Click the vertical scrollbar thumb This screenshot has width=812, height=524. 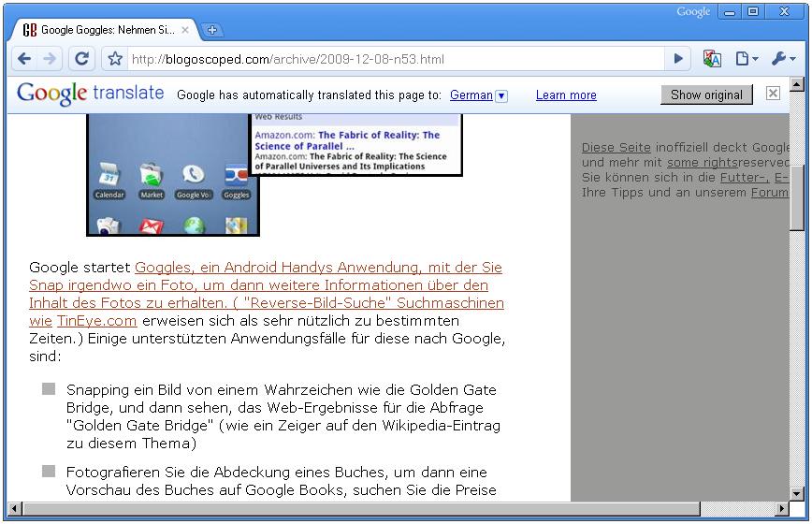[x=797, y=197]
